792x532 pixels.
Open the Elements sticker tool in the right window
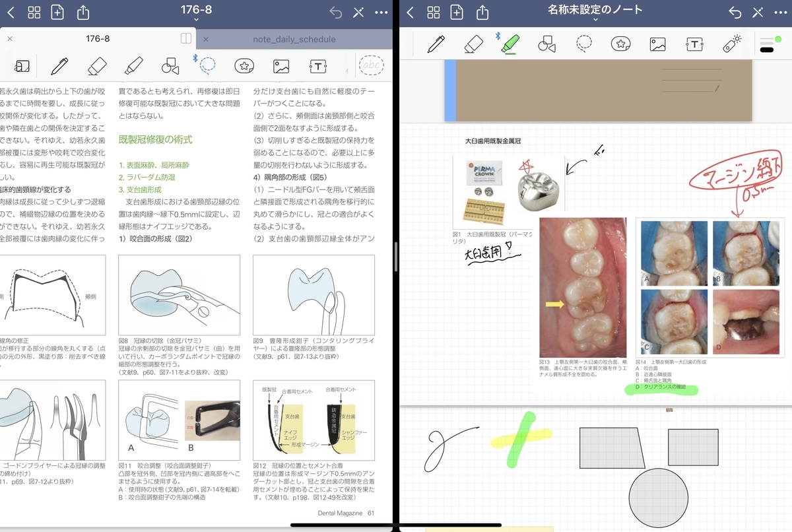pyautogui.click(x=620, y=44)
